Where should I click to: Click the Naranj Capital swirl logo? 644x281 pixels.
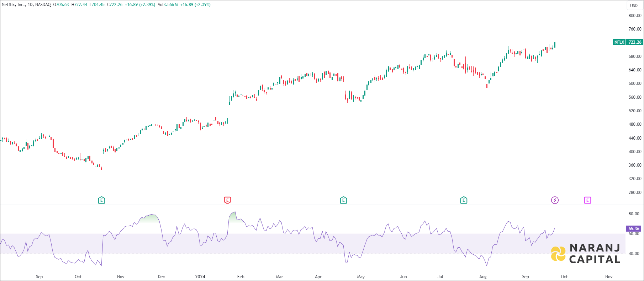[558, 254]
